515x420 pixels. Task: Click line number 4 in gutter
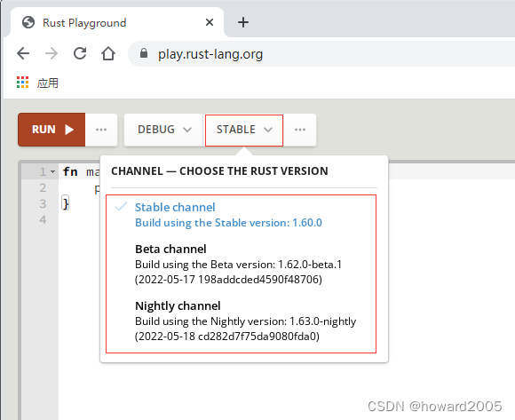coord(43,219)
